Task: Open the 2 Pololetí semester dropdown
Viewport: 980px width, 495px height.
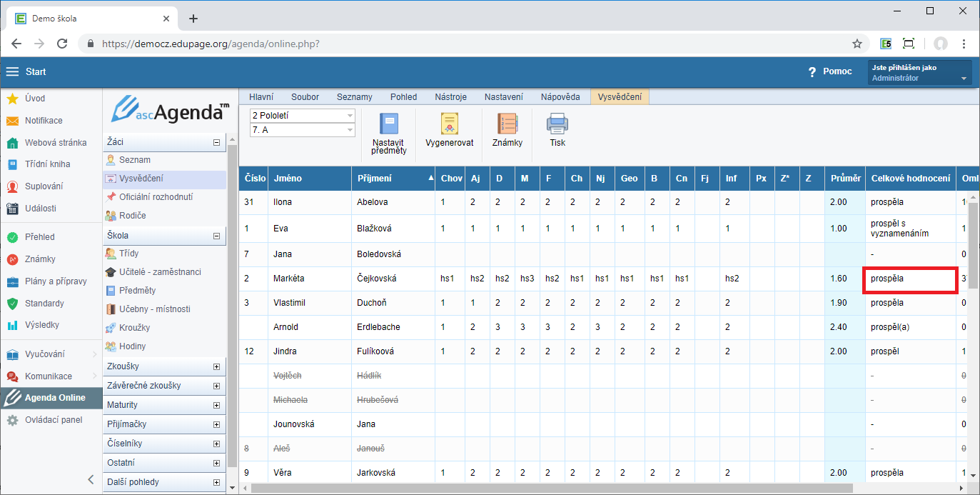Action: pos(302,115)
